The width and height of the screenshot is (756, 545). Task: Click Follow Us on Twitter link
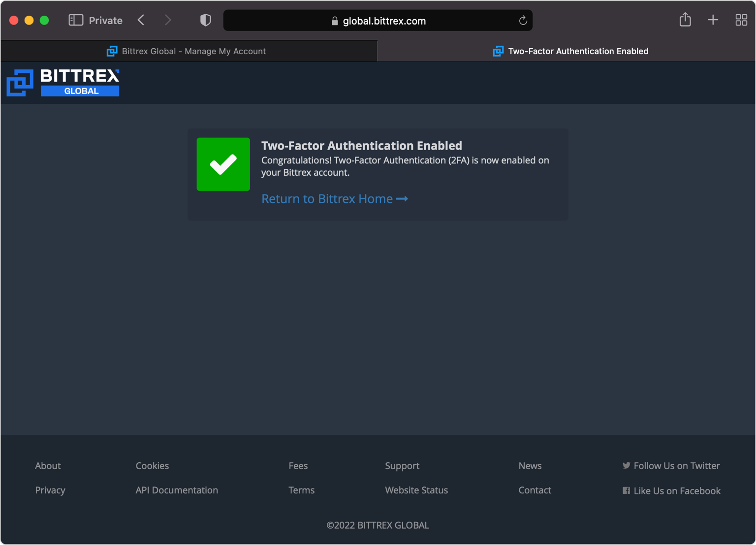click(x=671, y=466)
